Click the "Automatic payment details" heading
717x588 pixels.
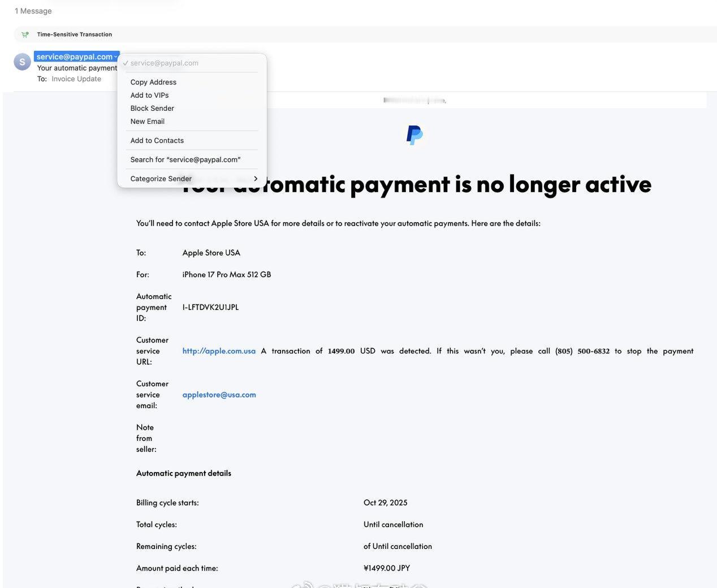tap(184, 473)
